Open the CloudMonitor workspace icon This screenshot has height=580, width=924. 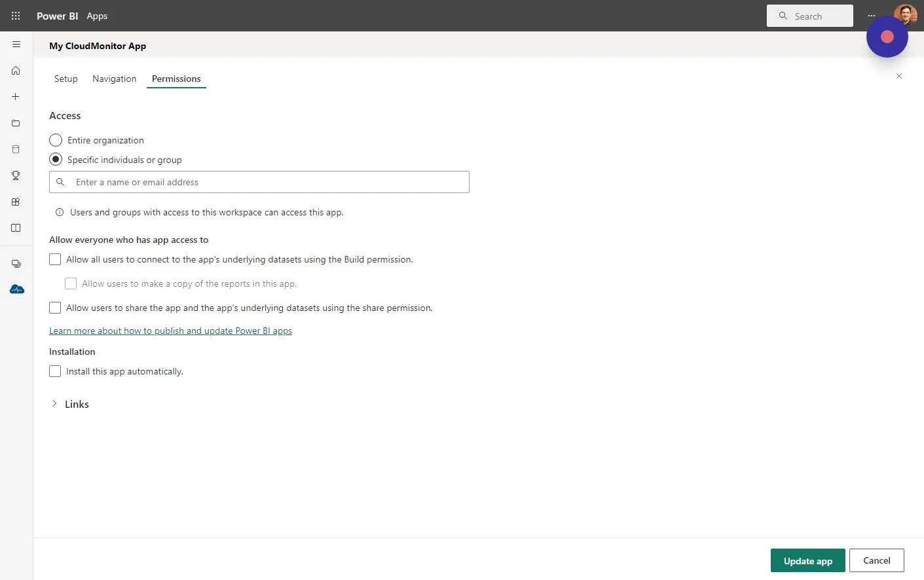tap(17, 289)
